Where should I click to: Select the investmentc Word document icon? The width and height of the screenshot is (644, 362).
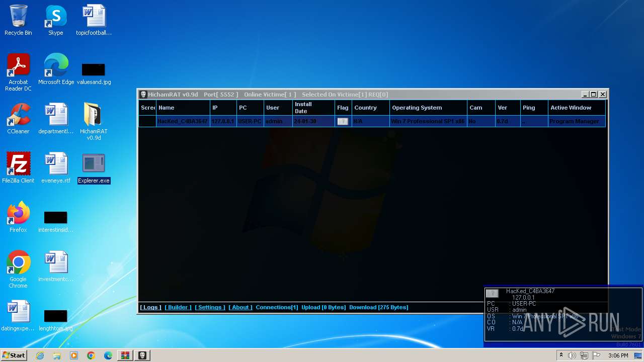click(x=56, y=267)
